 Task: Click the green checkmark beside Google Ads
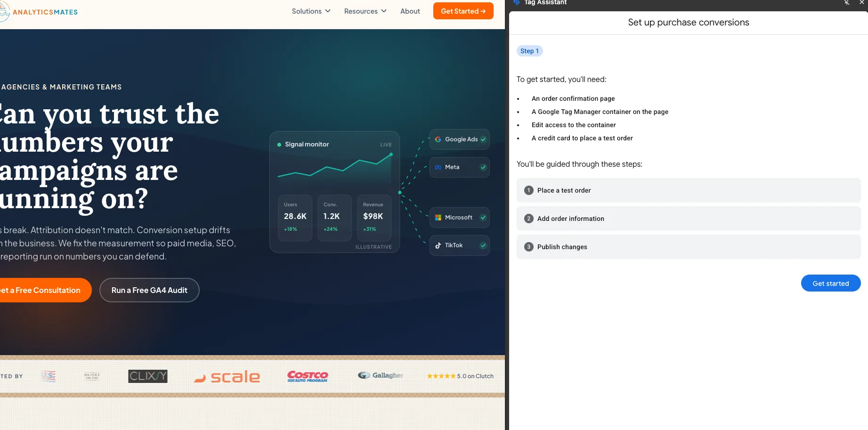pyautogui.click(x=483, y=139)
